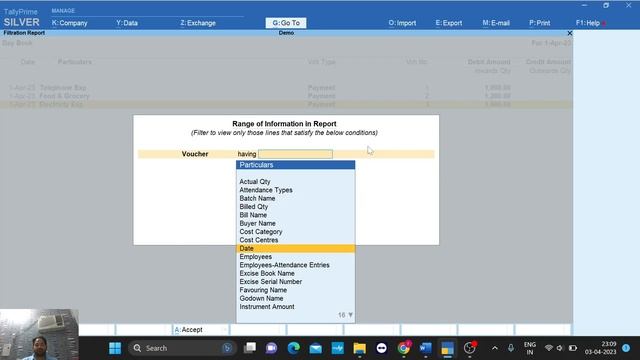Select 'Buyer Name' from the list
This screenshot has width=640, height=360.
tap(296, 223)
